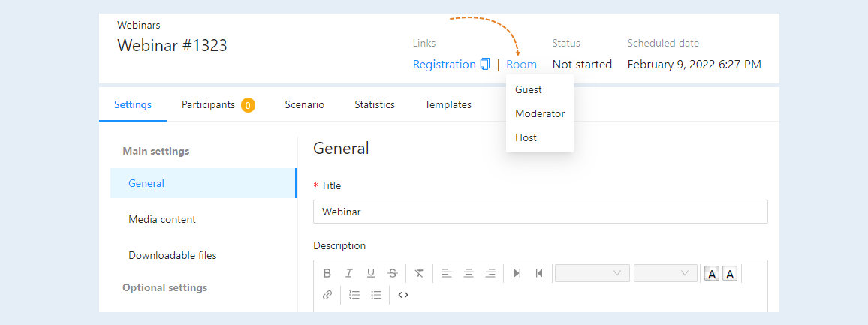Click the Main settings heading

pyautogui.click(x=156, y=151)
